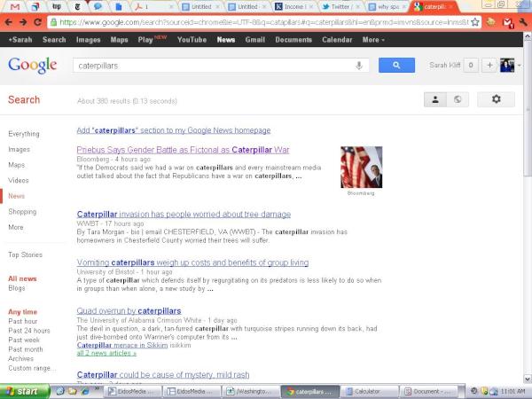Click all 2 news articles link
Viewport: 532px width, 399px height.
point(106,353)
